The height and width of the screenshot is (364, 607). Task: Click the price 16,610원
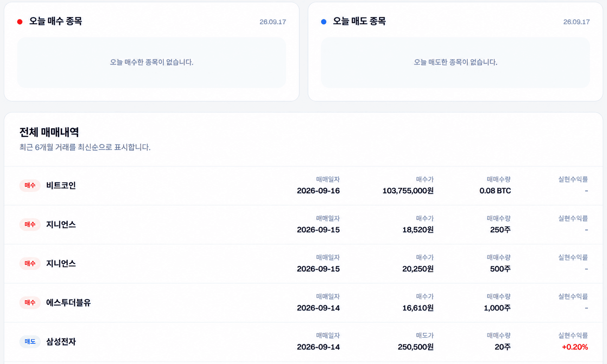418,308
